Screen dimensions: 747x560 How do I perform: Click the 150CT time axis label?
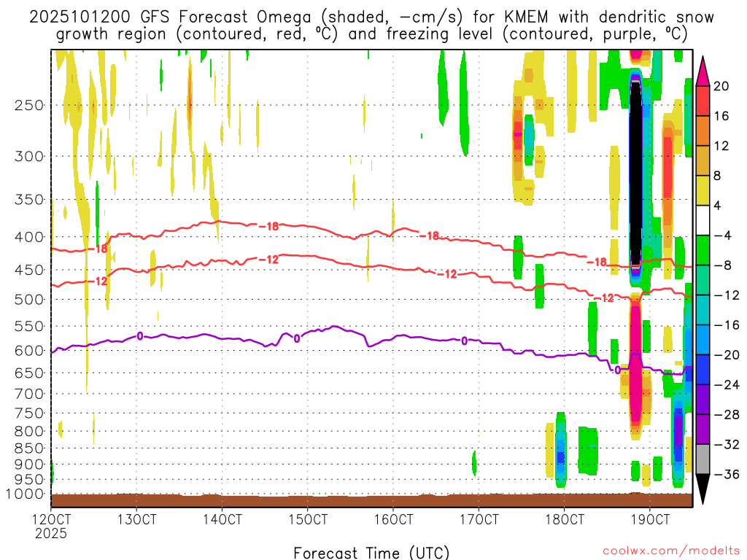point(308,519)
